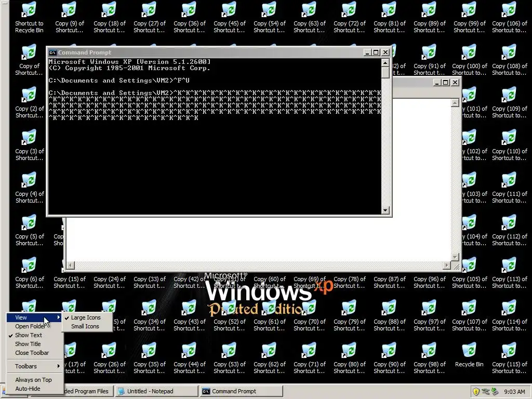Select Copy (115) of Shortcut desktop icon
This screenshot has height=399, width=532.
point(510,358)
